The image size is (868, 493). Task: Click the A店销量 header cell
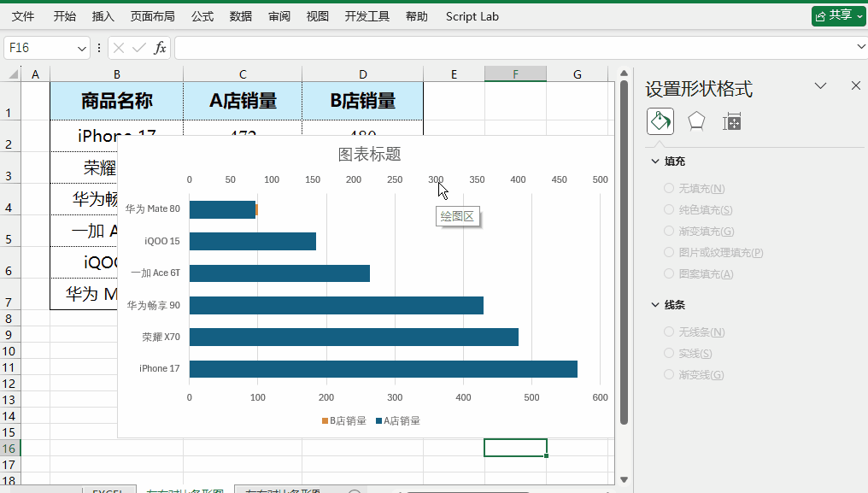click(243, 101)
